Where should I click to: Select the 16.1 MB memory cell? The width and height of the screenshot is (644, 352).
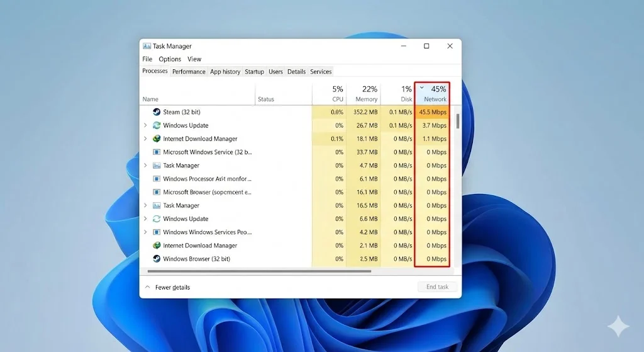364,192
